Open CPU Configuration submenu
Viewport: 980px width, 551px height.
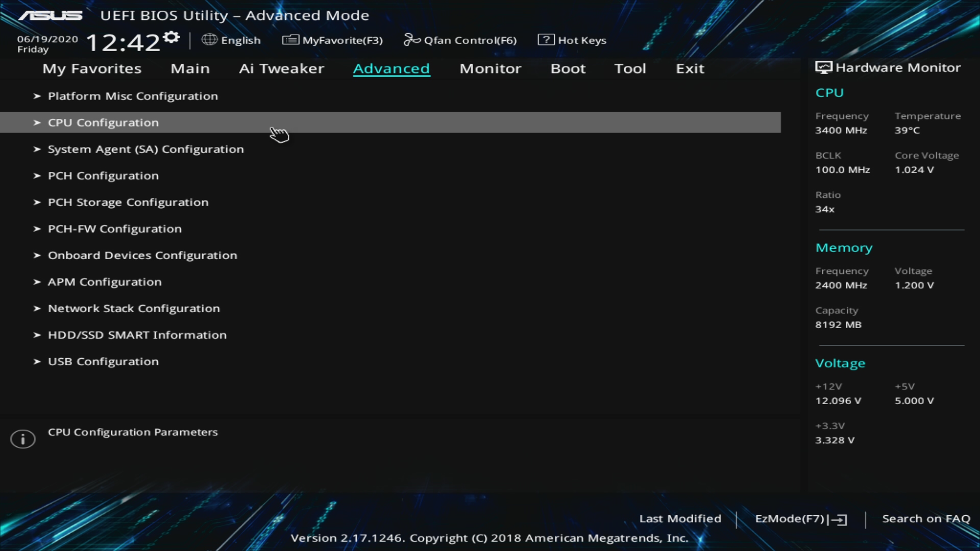coord(390,122)
